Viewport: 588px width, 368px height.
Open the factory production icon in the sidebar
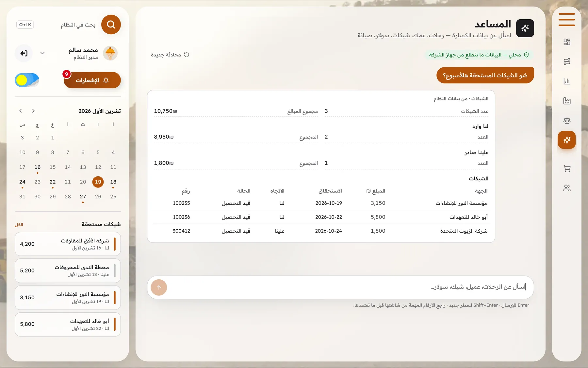pyautogui.click(x=567, y=101)
